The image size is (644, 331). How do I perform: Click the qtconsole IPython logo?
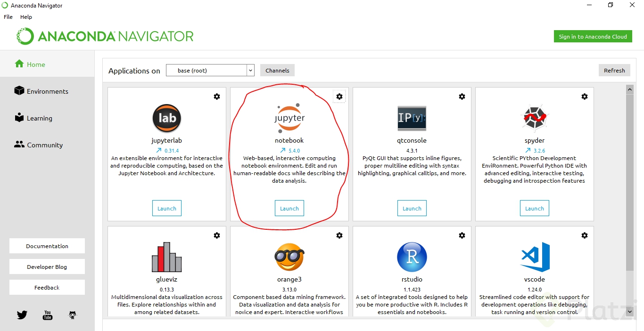pyautogui.click(x=412, y=118)
